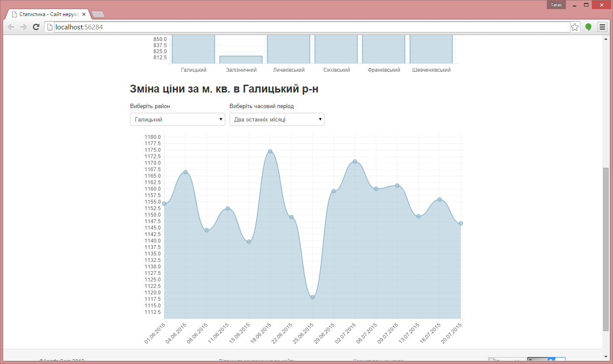This screenshot has height=364, width=613.
Task: Select the 01.06.2015 data point on the line
Action: (164, 204)
